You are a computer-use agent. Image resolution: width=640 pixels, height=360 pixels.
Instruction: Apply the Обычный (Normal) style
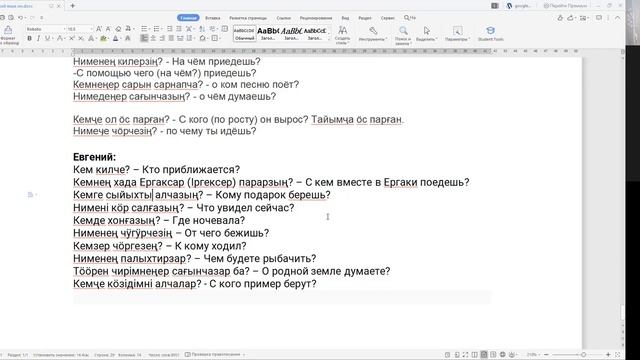click(x=244, y=34)
